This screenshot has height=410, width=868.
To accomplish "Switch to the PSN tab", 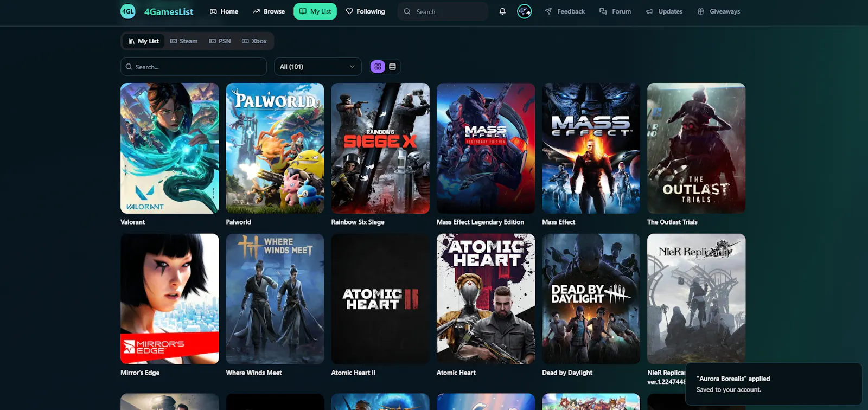I will (220, 41).
